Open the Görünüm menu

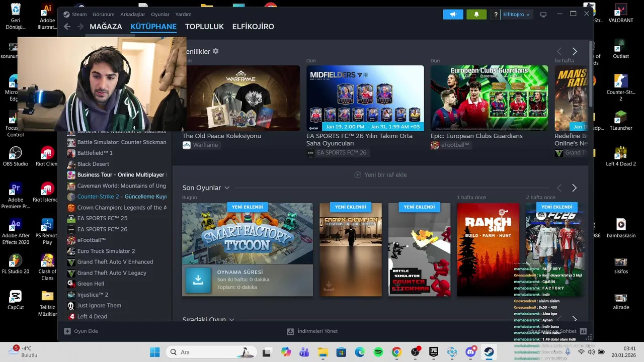point(104,15)
